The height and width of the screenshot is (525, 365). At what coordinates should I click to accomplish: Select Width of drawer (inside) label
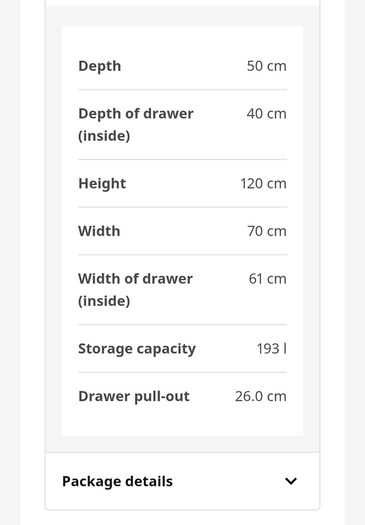[135, 290]
